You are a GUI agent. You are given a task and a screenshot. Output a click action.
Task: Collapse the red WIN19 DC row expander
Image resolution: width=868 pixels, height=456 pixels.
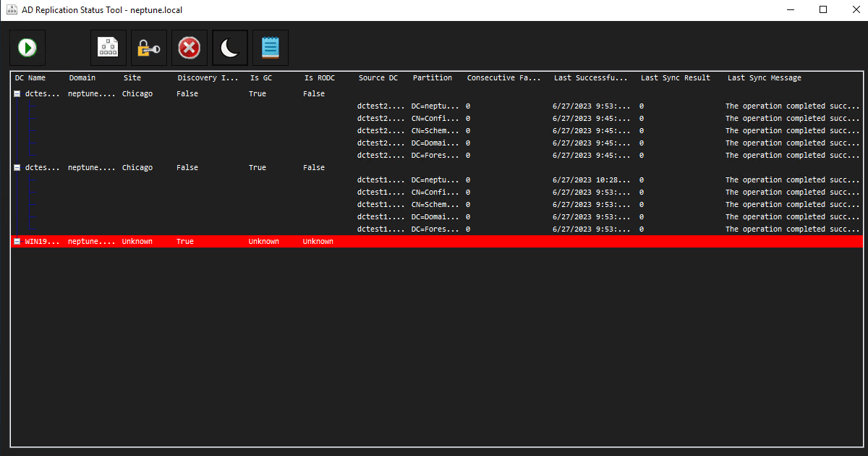(17, 242)
